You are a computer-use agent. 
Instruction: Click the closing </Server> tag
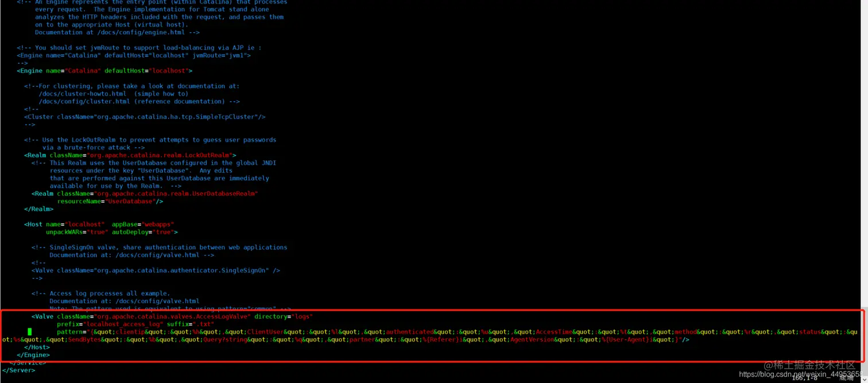pos(19,370)
